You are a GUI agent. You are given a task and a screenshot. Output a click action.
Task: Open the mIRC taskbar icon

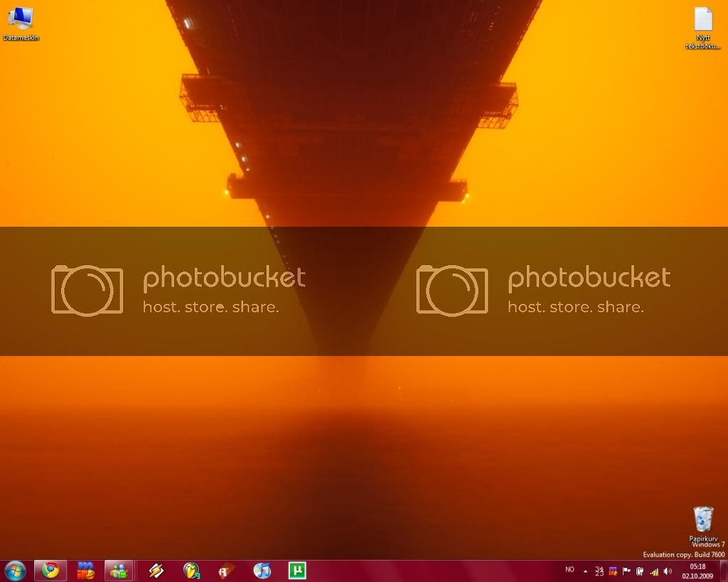85,571
